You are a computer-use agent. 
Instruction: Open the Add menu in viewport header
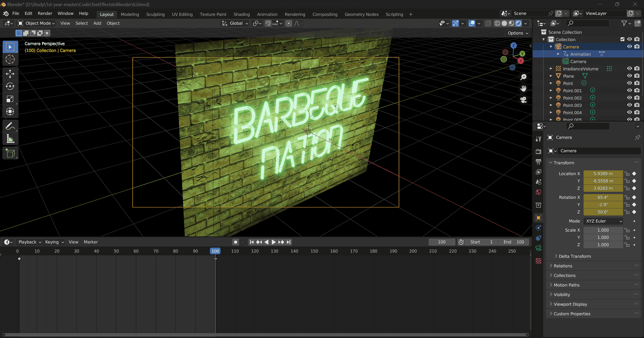(97, 23)
